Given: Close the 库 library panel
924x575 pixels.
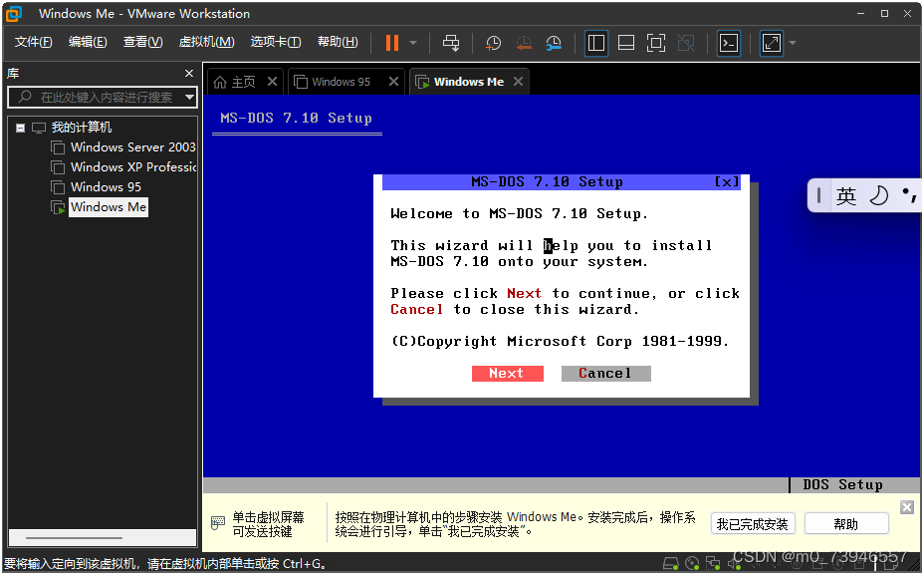Looking at the screenshot, I should (188, 73).
